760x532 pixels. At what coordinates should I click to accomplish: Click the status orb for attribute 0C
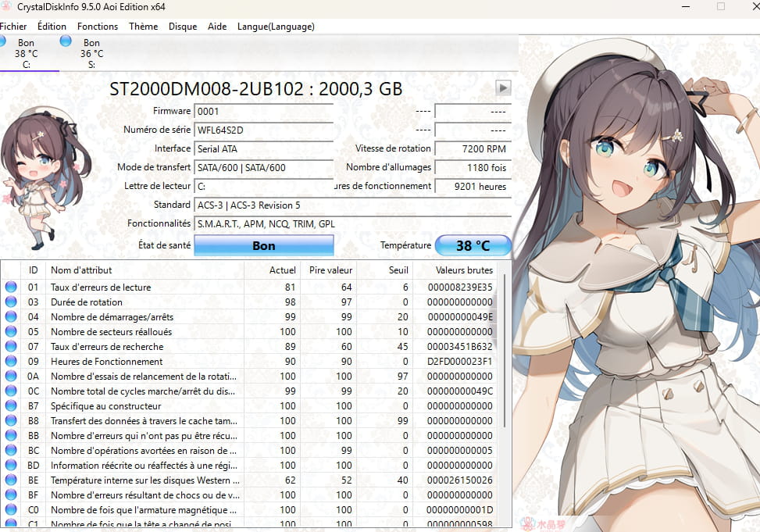pos(11,391)
